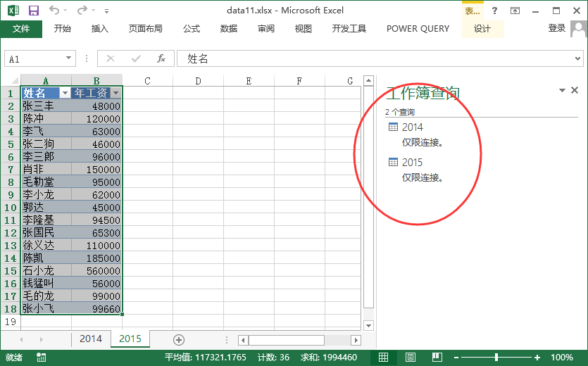588x366 pixels.
Task: Click the Insert Function fx icon
Action: click(161, 58)
